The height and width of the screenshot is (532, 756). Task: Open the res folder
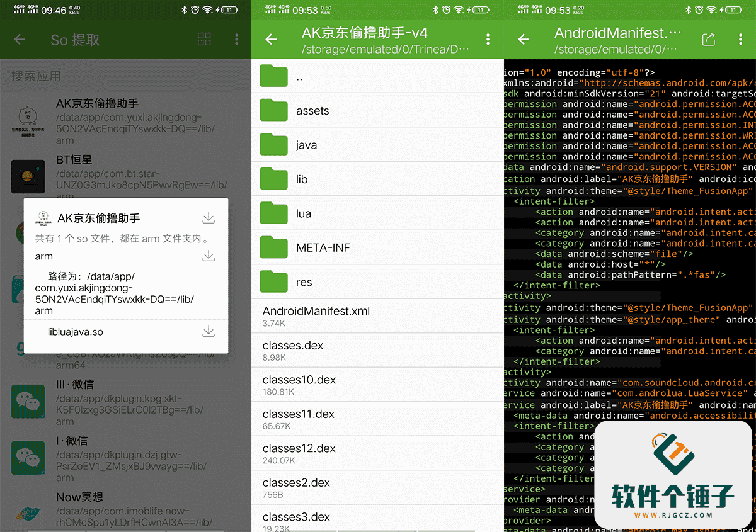[x=377, y=283]
